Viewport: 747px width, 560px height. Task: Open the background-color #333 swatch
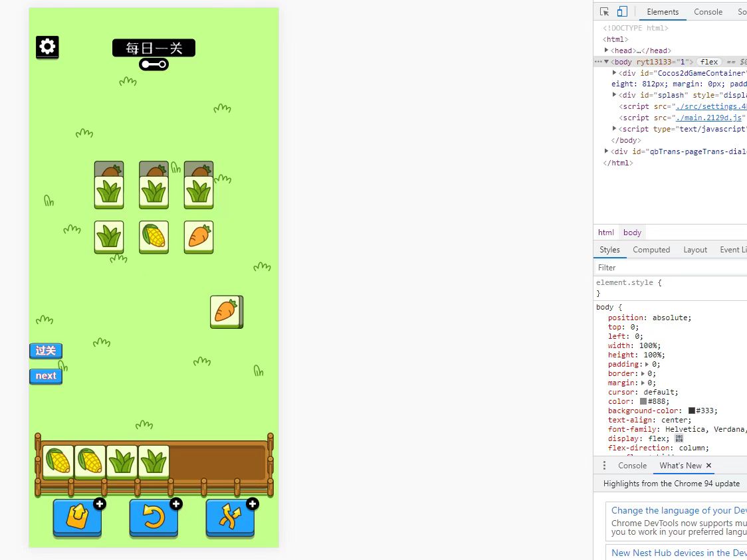[692, 411]
